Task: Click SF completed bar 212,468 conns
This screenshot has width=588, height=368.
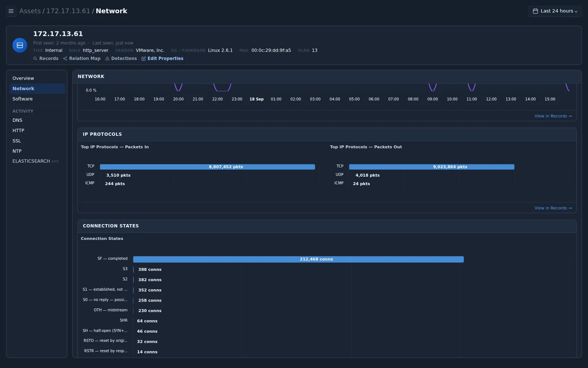Action: coord(298,259)
